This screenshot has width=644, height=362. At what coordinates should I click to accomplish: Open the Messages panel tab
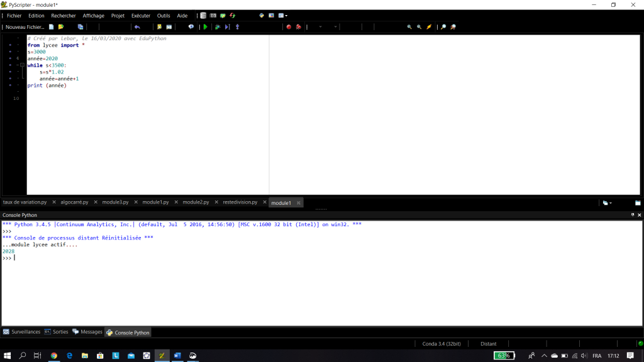87,332
